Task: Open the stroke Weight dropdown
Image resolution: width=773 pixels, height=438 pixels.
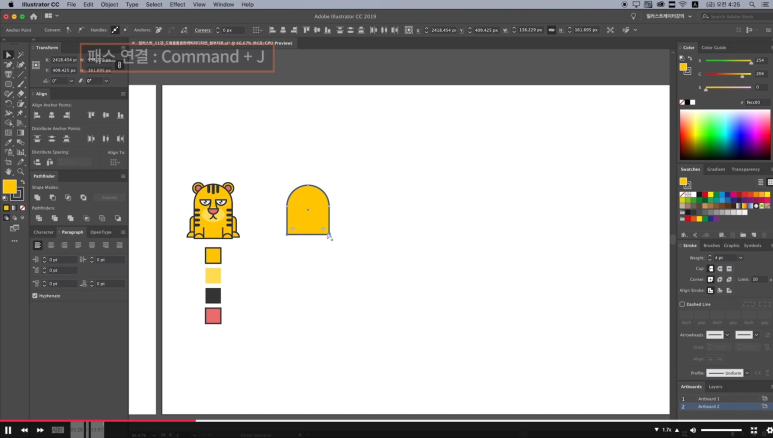Action: 740,258
